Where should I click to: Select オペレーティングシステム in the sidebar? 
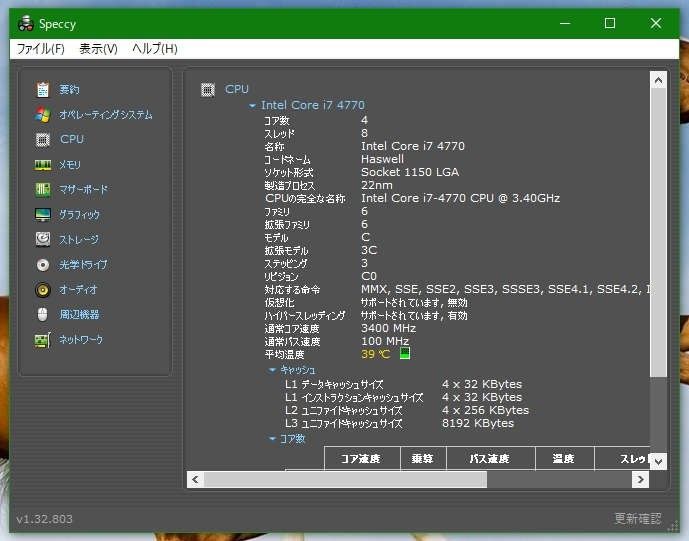[106, 115]
